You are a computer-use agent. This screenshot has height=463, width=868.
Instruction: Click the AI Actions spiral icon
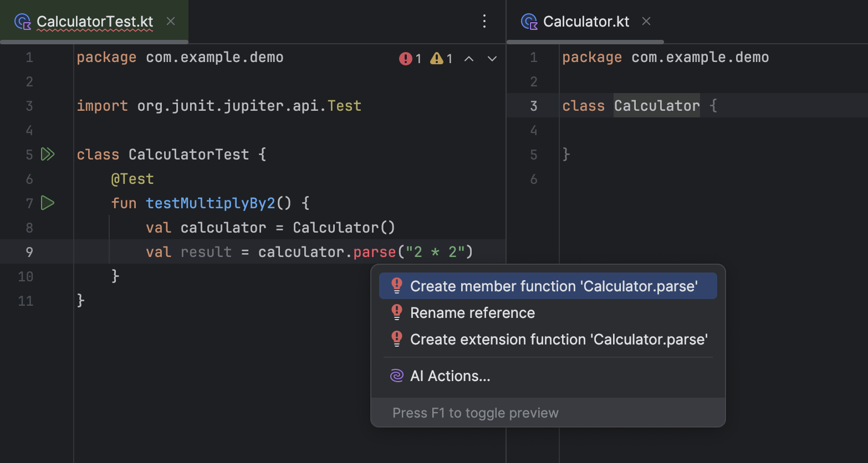[396, 376]
